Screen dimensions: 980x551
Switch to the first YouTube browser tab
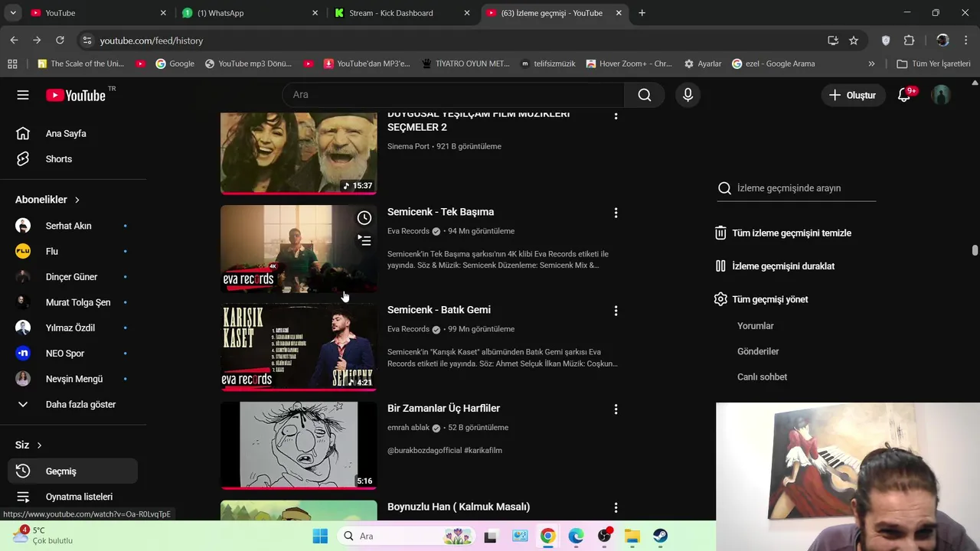(98, 13)
